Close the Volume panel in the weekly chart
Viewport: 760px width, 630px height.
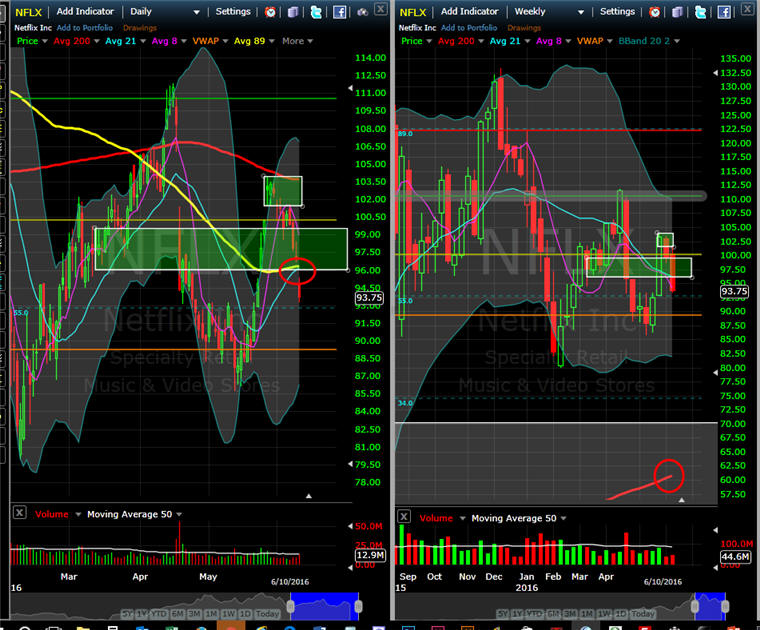coord(404,516)
